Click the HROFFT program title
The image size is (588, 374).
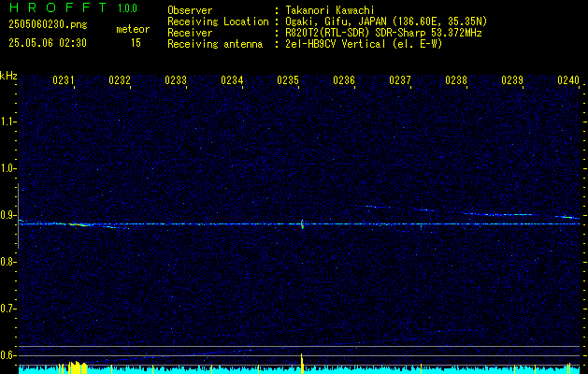tap(58, 7)
